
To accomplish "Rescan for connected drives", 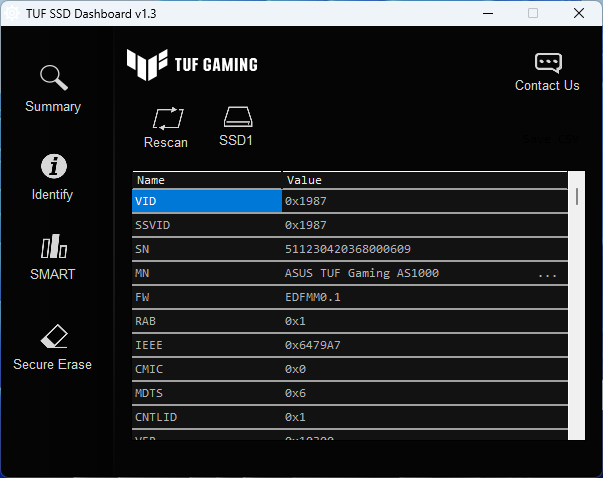I will click(x=166, y=128).
